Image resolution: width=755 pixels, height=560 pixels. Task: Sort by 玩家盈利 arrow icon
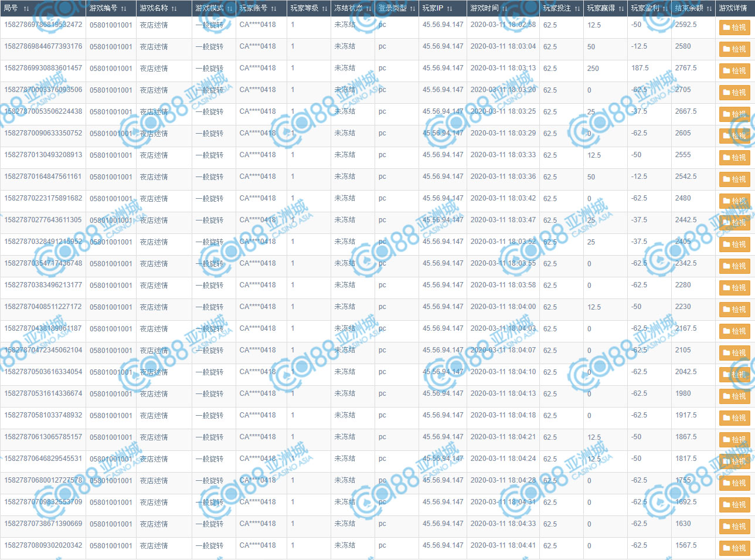(665, 9)
